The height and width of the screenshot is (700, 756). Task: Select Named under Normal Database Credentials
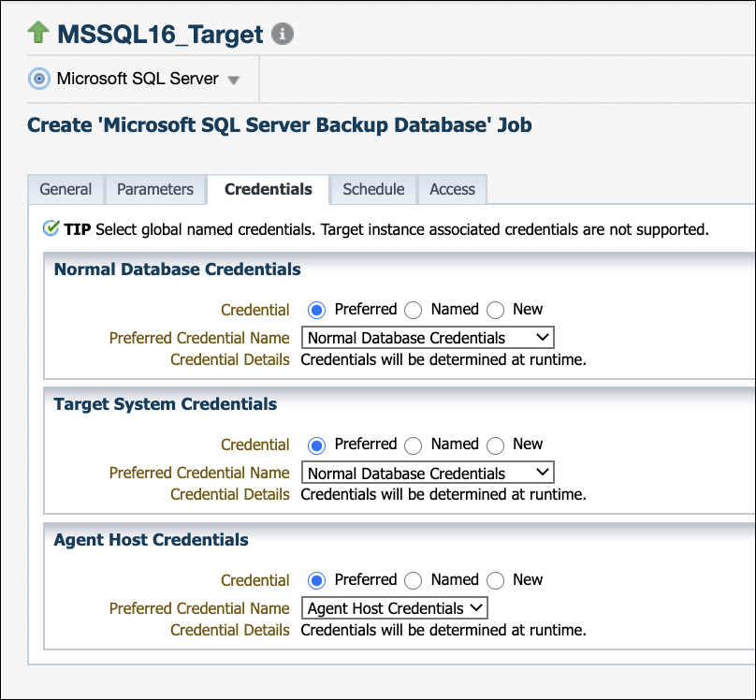pos(414,310)
